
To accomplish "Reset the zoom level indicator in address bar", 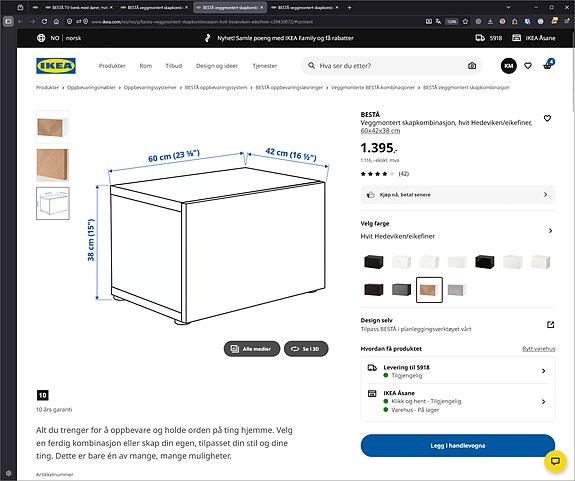I will [452, 22].
